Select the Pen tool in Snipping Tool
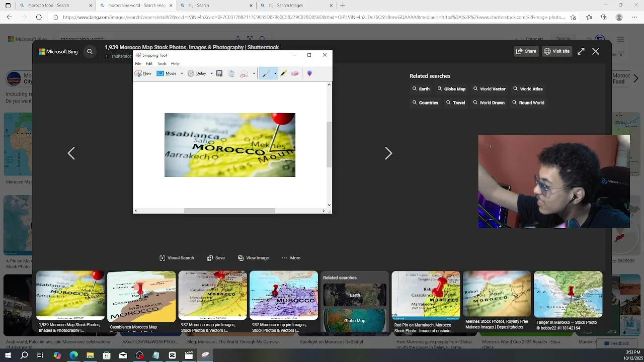The height and width of the screenshot is (362, 644). pos(266,73)
